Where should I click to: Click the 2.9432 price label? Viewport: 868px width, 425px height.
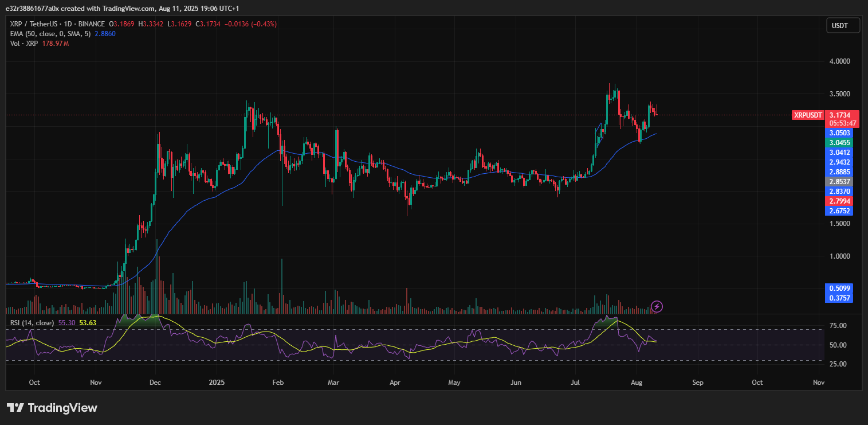[x=839, y=162]
